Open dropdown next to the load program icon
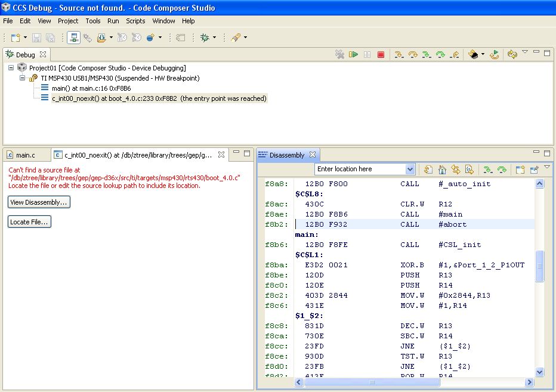Image resolution: width=556 pixels, height=392 pixels. pos(111,38)
